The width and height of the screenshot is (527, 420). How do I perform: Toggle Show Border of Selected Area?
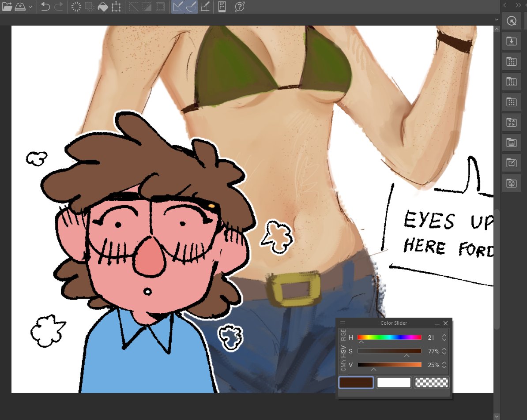160,6
